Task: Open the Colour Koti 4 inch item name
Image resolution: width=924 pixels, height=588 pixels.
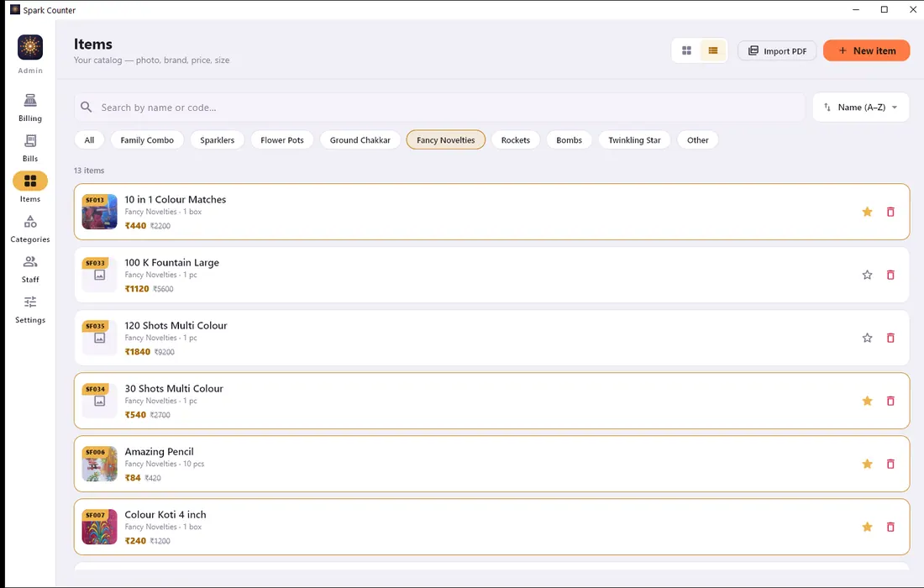Action: (165, 515)
